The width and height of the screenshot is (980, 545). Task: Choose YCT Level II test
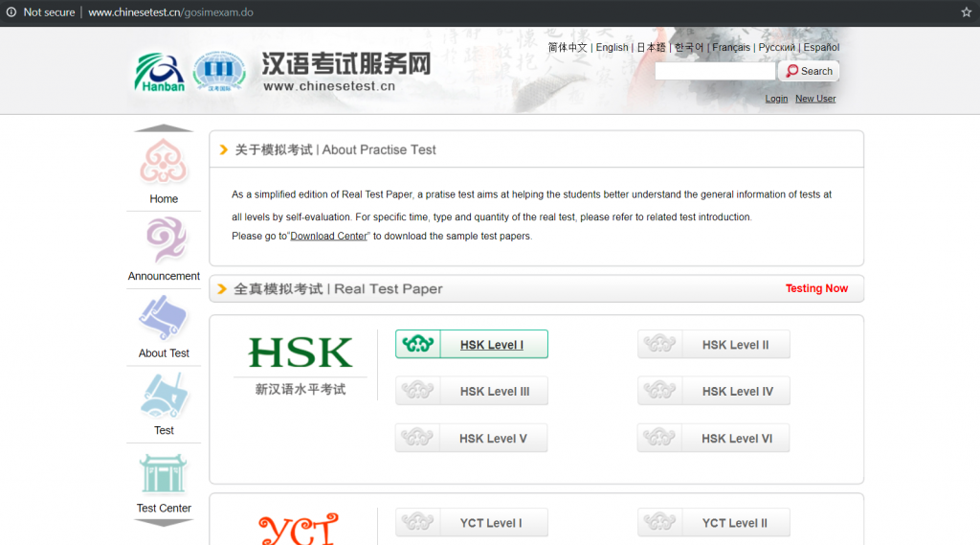(714, 523)
